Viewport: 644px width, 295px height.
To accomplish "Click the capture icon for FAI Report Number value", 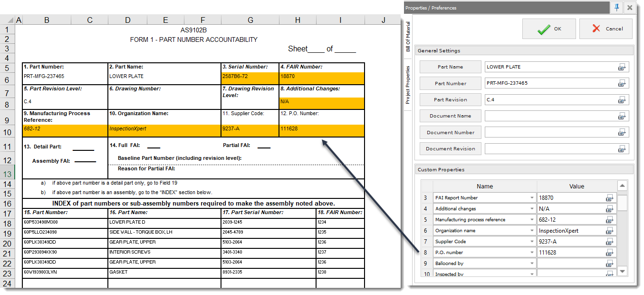I will click(610, 197).
